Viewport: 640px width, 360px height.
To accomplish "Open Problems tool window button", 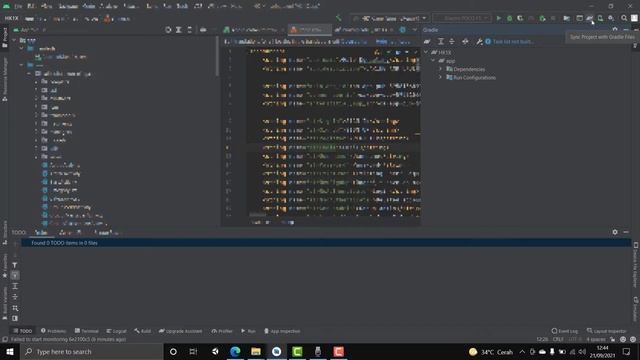I will tap(53, 331).
